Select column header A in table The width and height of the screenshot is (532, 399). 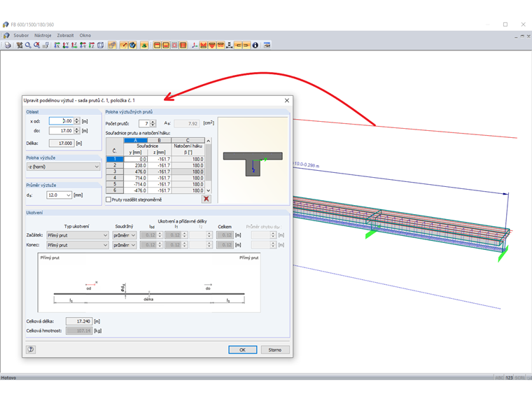coord(135,140)
